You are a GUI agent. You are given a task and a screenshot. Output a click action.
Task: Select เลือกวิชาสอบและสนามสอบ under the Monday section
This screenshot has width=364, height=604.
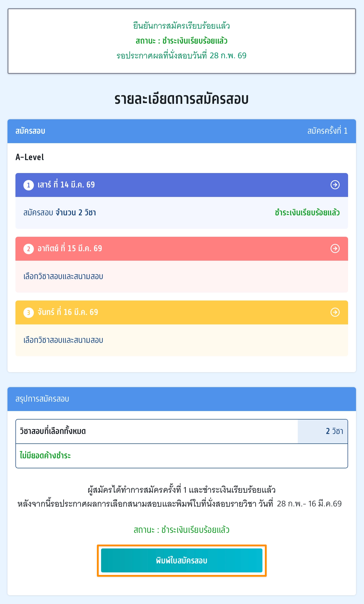(63, 340)
